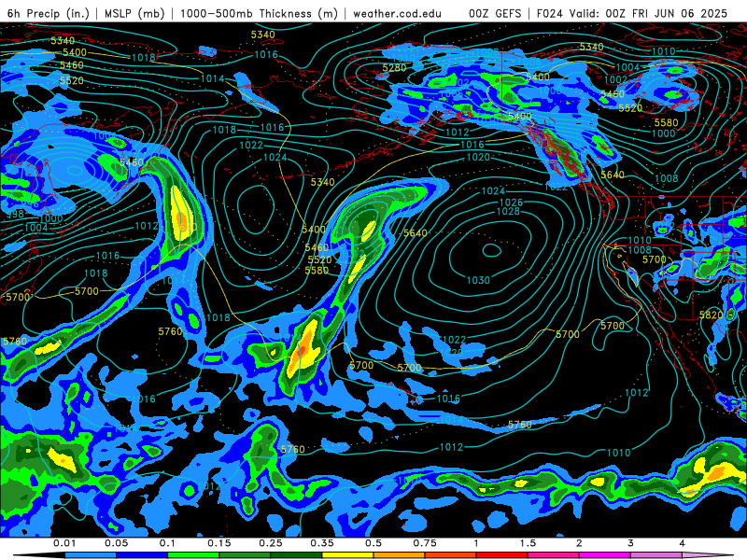Click the yellow 0.35 legend swatch
The width and height of the screenshot is (747, 560).
pos(347,555)
